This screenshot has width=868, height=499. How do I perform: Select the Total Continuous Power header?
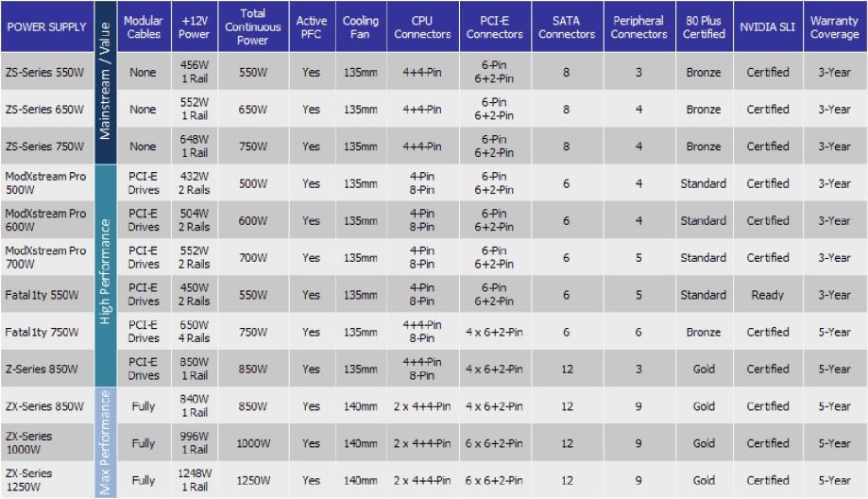[x=253, y=27]
